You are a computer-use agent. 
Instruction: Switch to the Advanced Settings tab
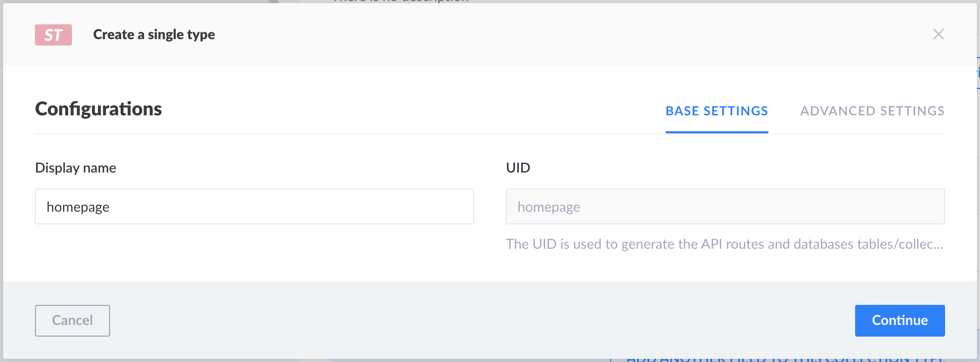[x=872, y=111]
